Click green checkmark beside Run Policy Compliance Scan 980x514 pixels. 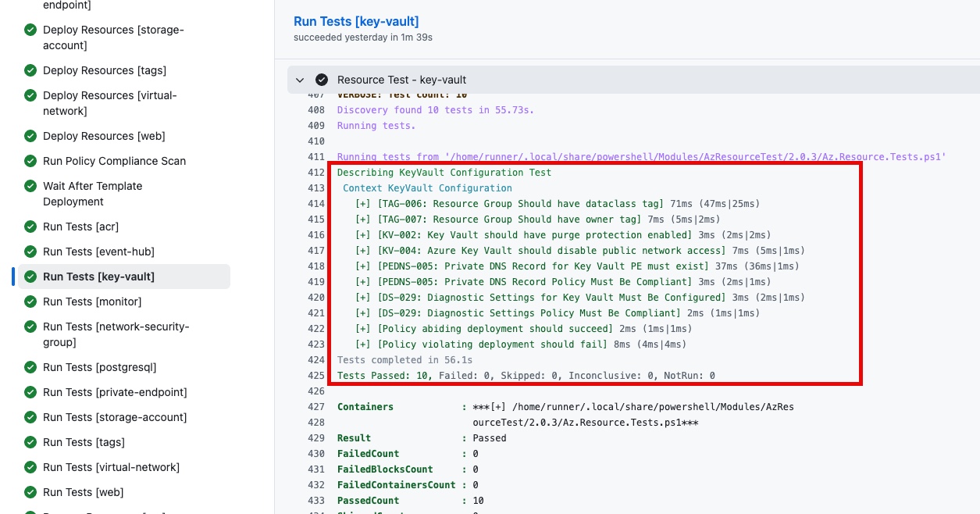(x=30, y=161)
